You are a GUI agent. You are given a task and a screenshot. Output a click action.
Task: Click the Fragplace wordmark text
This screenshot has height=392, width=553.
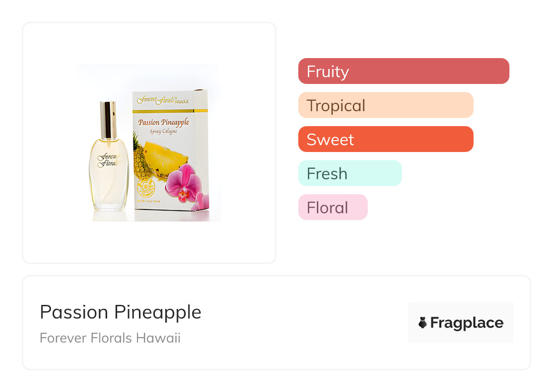[467, 323]
